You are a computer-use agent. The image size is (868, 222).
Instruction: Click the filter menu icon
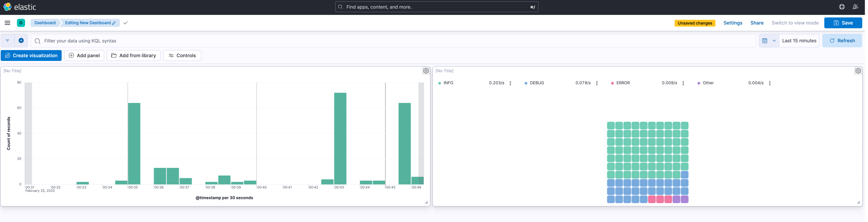point(7,41)
